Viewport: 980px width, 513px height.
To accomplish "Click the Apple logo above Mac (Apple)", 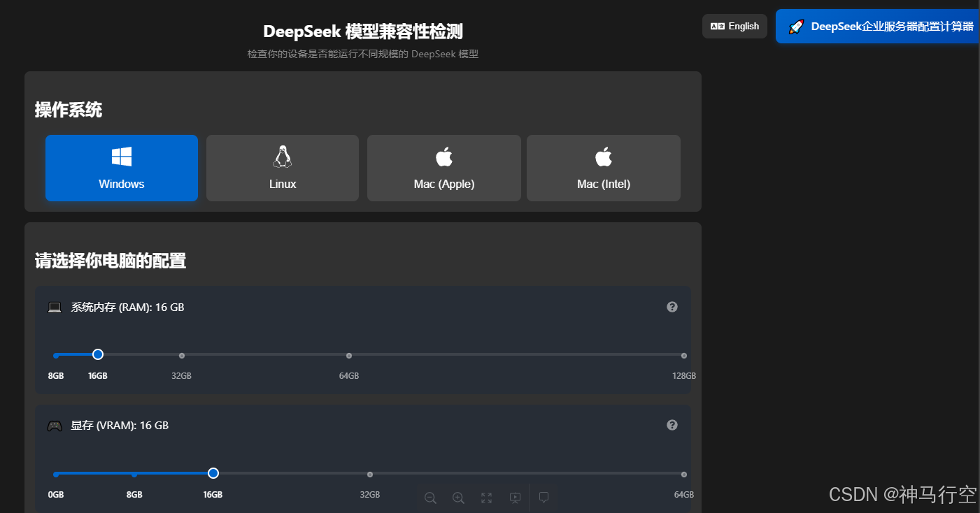I will [444, 156].
